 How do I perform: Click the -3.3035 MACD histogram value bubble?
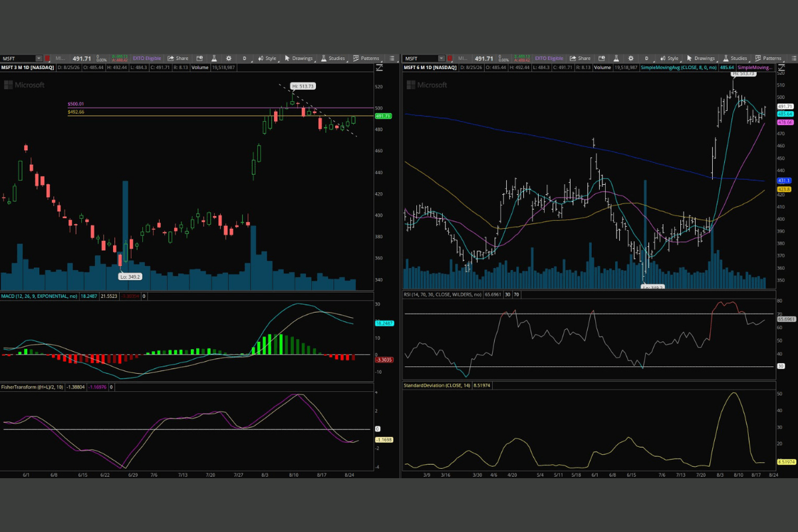pos(384,360)
